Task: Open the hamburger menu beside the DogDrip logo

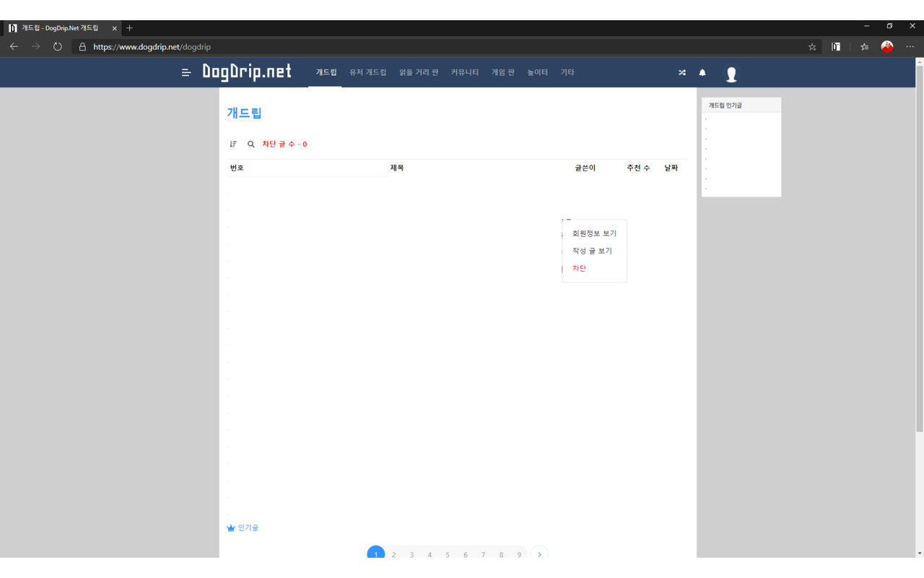Action: pyautogui.click(x=186, y=72)
